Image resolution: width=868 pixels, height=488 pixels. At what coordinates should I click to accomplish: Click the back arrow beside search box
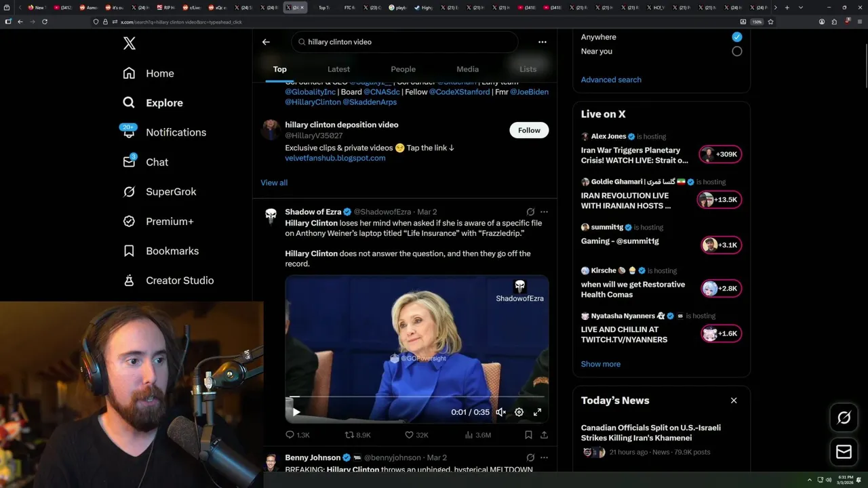click(x=266, y=42)
